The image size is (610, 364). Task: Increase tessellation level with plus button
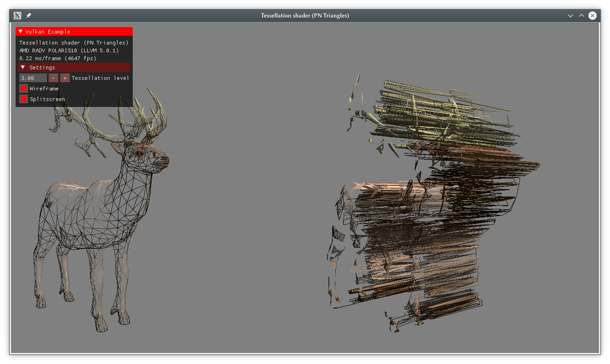(x=65, y=78)
